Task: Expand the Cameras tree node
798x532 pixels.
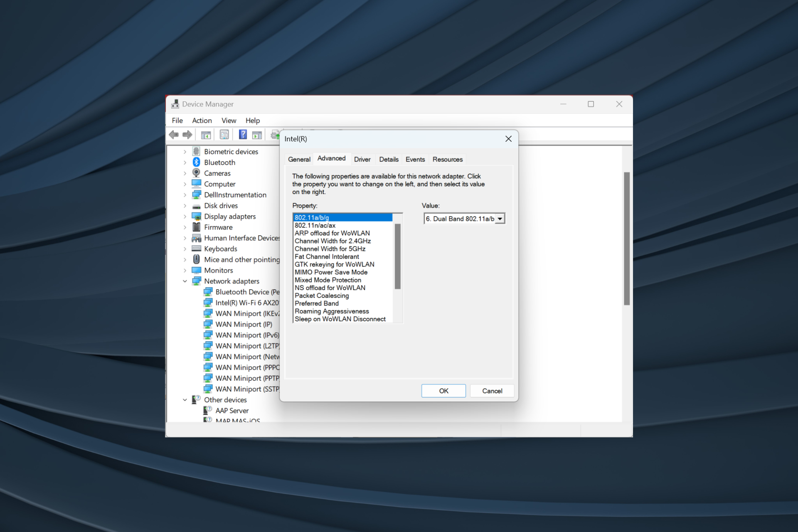Action: tap(185, 173)
